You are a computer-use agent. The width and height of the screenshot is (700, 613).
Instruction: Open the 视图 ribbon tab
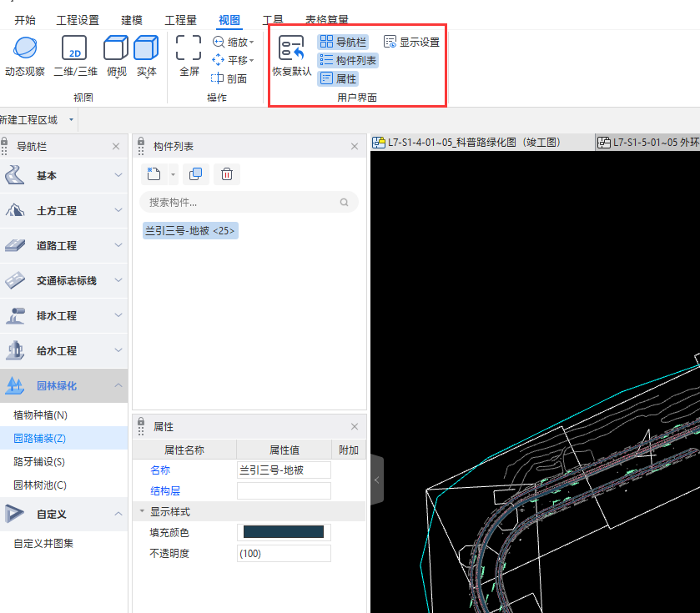point(229,20)
